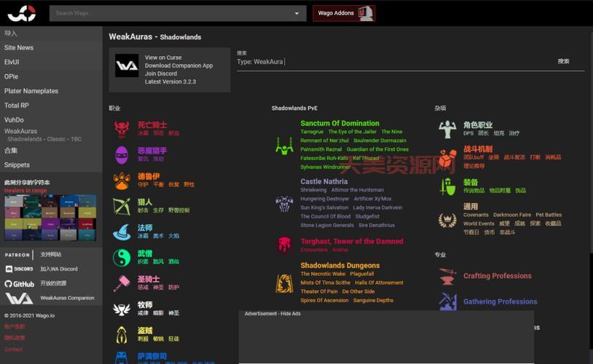Select the Monk yin-yang icon
The height and width of the screenshot is (364, 593).
[122, 258]
